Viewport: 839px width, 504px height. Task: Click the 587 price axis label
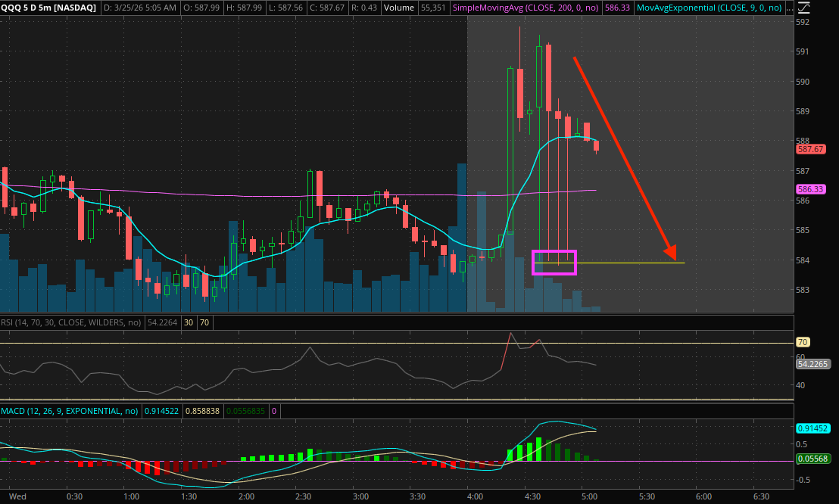[803, 171]
